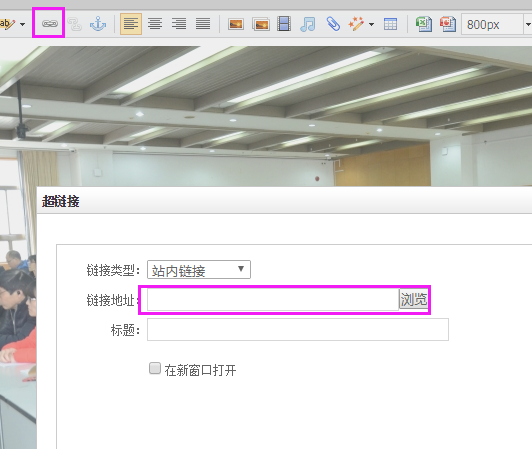Expand the 站内链接 link type dropdown
The image size is (532, 449).
199,270
